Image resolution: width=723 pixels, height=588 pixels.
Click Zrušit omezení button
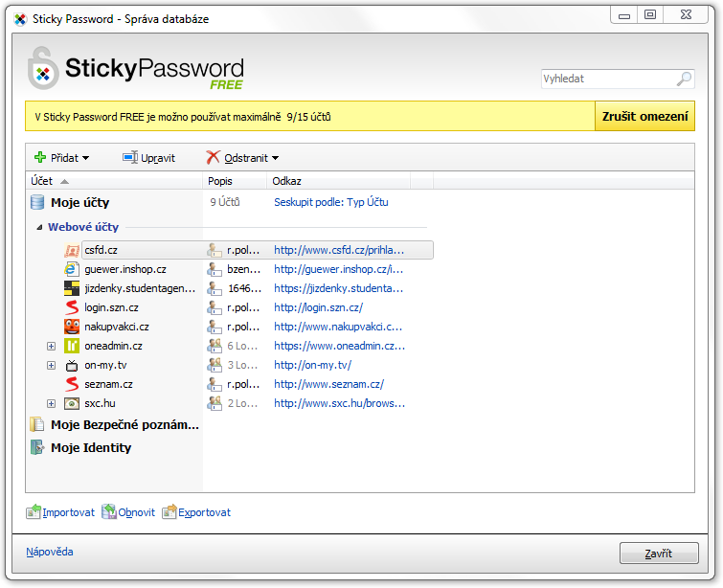[x=644, y=116]
